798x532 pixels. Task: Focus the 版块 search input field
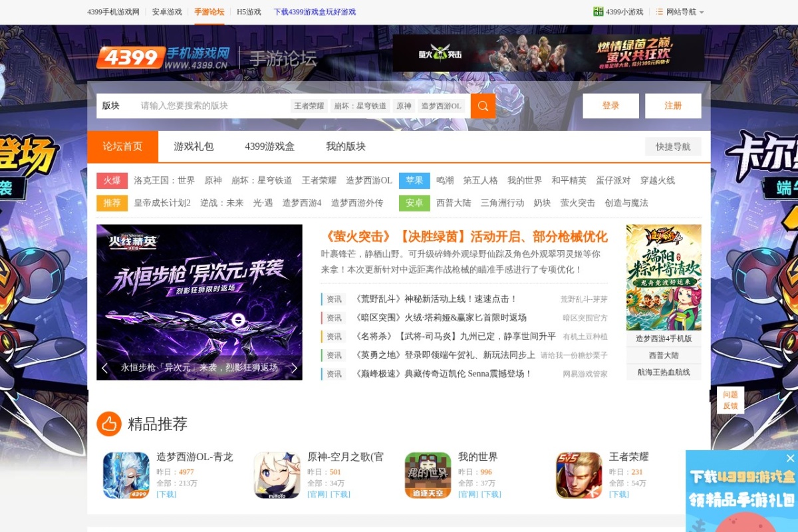[213, 106]
